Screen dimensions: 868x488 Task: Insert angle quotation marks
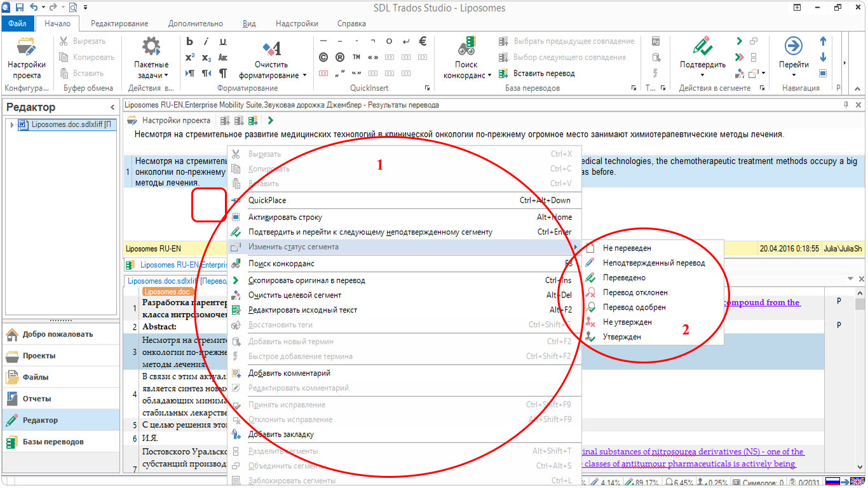pyautogui.click(x=373, y=57)
